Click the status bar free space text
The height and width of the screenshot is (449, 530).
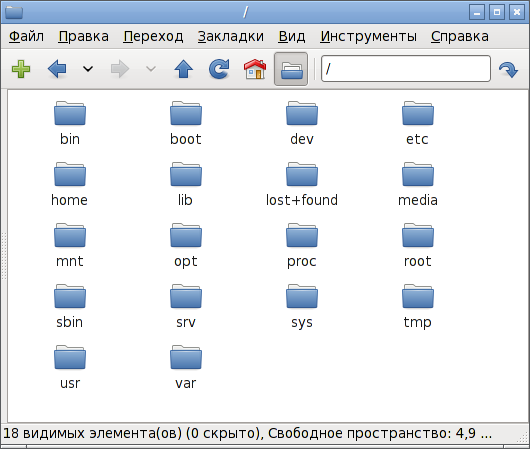coord(380,433)
